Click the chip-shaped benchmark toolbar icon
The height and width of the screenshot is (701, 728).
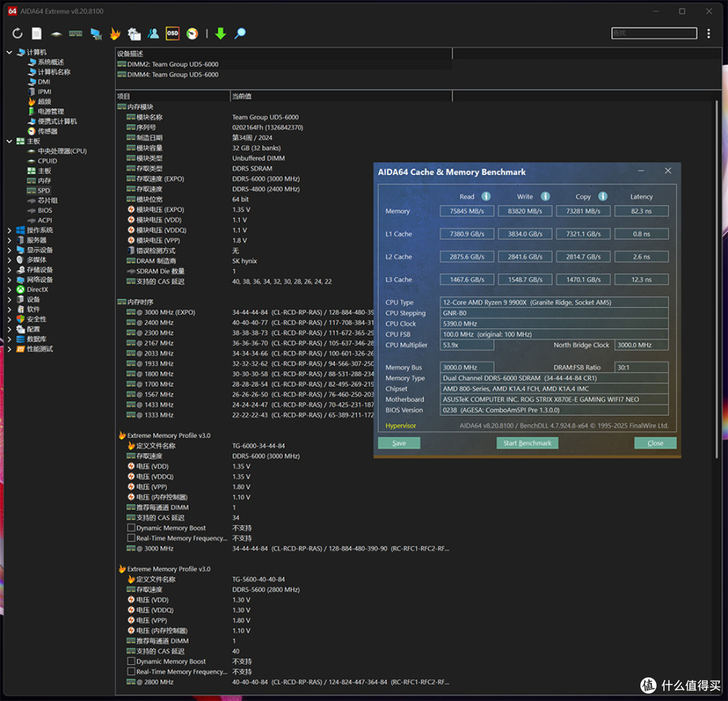[56, 34]
